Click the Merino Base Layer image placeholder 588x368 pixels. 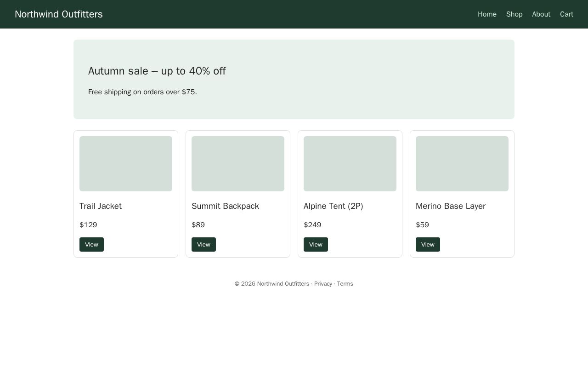click(462, 164)
